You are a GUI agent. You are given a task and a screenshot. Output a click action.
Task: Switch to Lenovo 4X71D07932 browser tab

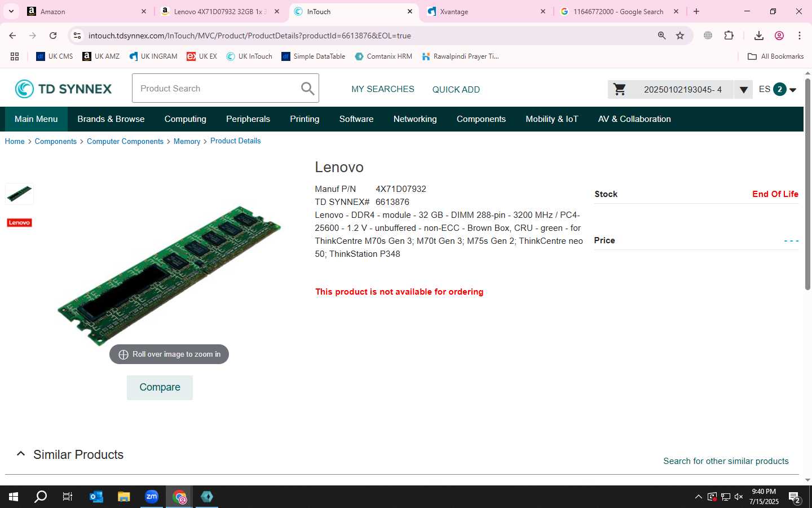[x=220, y=11]
